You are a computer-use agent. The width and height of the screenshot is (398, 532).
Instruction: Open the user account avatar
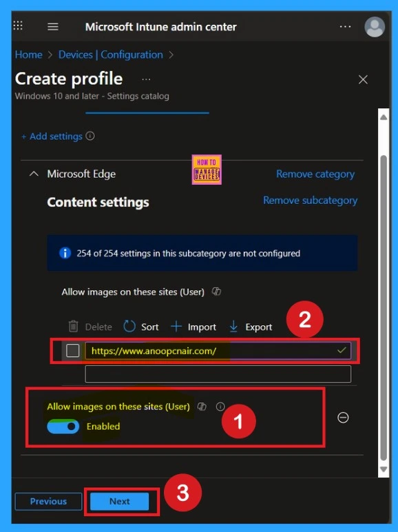click(375, 27)
